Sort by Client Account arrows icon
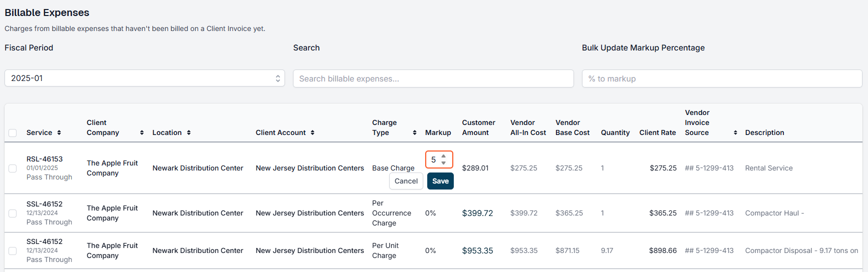The width and height of the screenshot is (868, 272). coord(313,132)
